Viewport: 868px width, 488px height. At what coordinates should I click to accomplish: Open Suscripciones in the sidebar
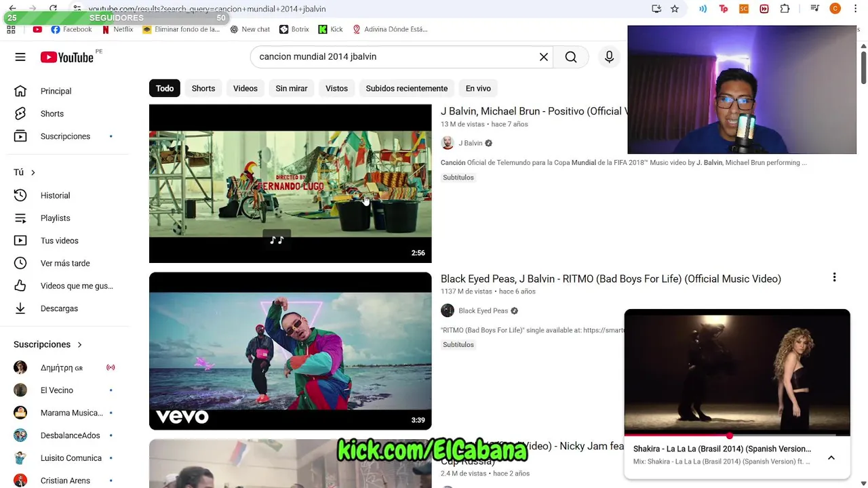coord(64,136)
